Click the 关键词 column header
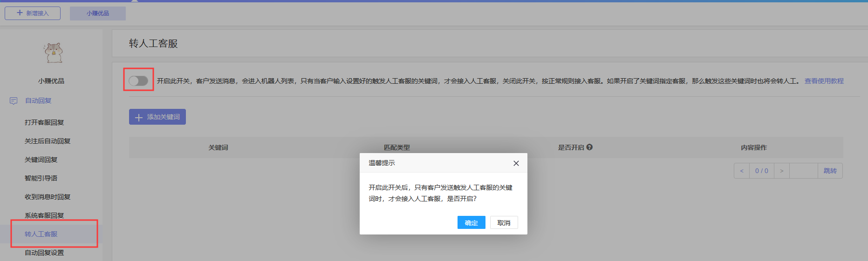The image size is (868, 261). coord(218,147)
